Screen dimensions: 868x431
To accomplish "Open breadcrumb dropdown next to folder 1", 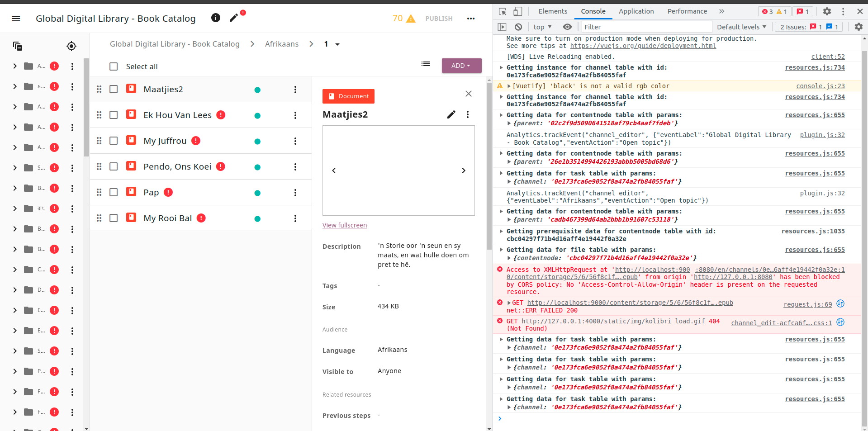I will pyautogui.click(x=337, y=44).
